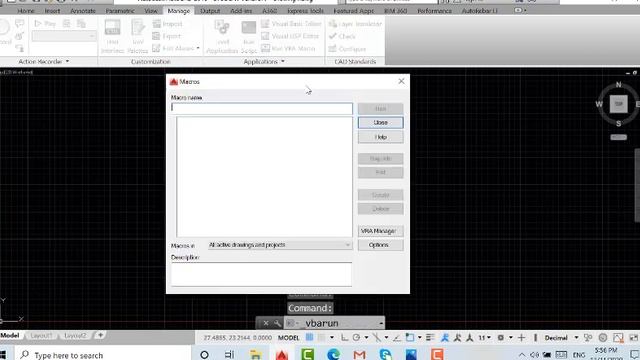Switch to the Parametric ribbon tab

click(x=120, y=11)
